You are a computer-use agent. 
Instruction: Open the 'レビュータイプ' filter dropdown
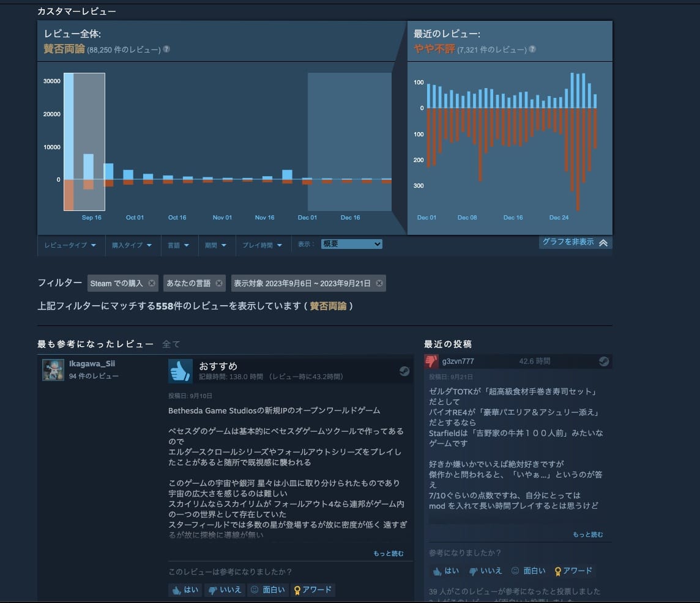coord(70,245)
